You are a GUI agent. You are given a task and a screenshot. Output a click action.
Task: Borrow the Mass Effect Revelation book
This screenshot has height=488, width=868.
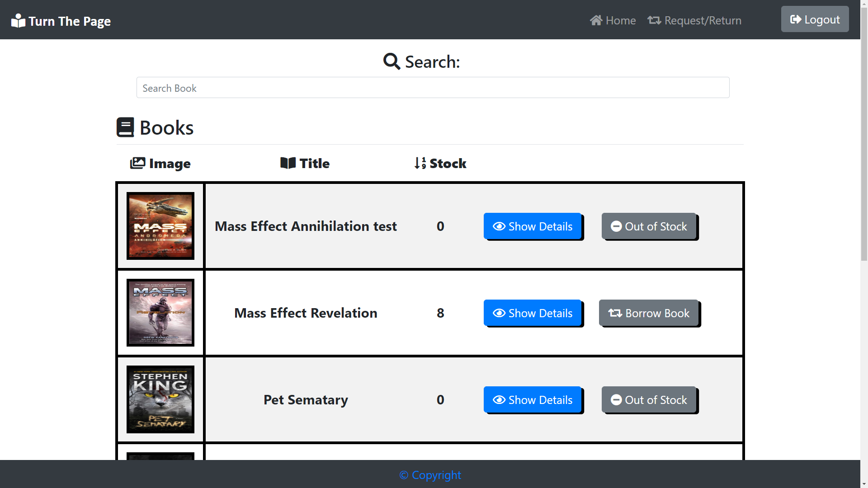[649, 313]
